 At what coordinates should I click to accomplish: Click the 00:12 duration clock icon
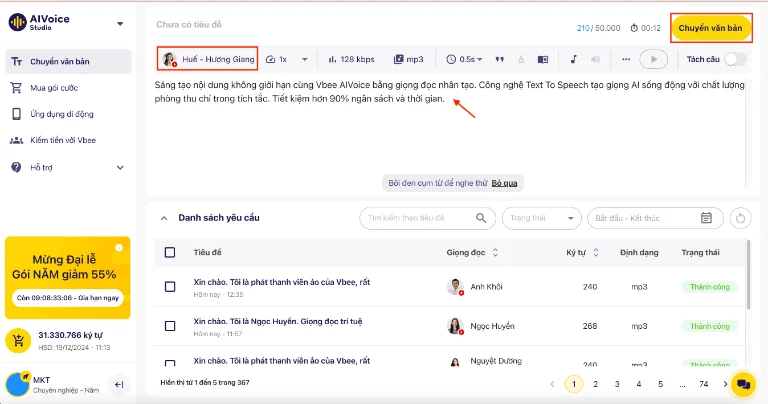(634, 28)
